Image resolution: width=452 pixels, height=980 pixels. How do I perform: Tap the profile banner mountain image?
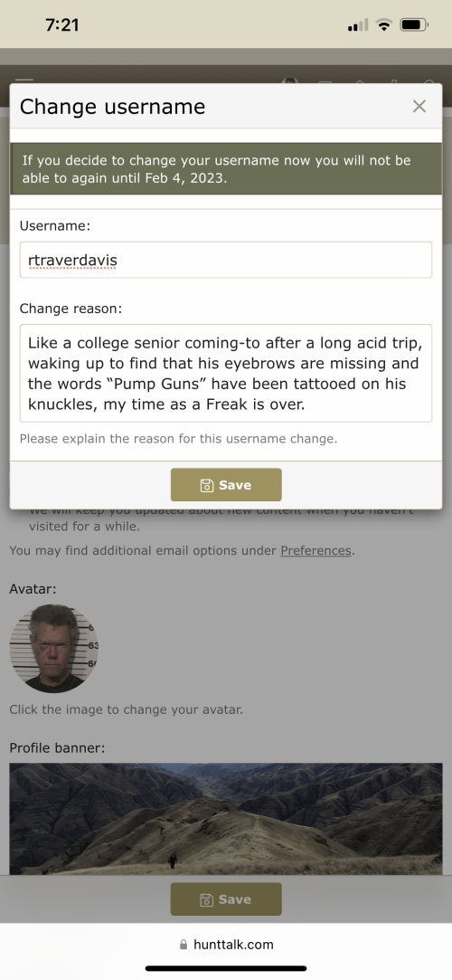click(x=225, y=819)
